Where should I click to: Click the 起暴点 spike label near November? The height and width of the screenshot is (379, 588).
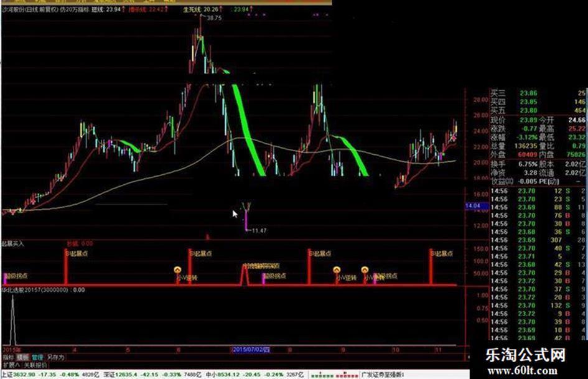tap(441, 254)
